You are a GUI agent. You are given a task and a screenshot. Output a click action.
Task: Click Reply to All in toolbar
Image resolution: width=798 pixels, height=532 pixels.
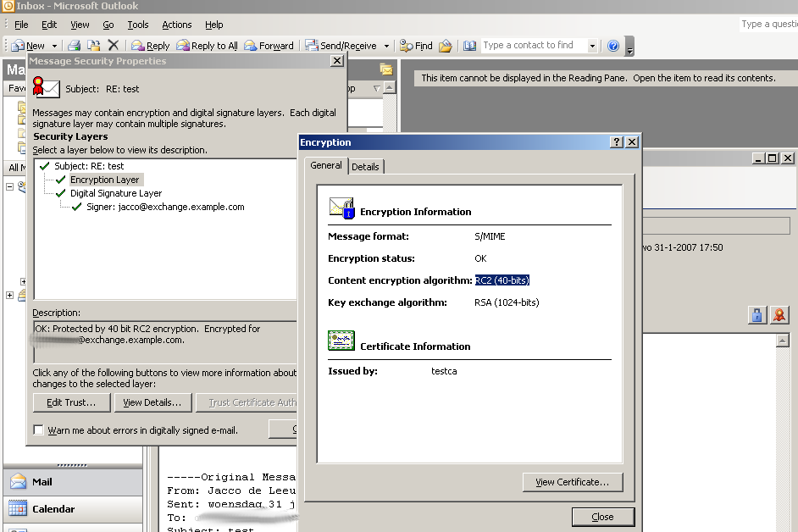(x=208, y=46)
